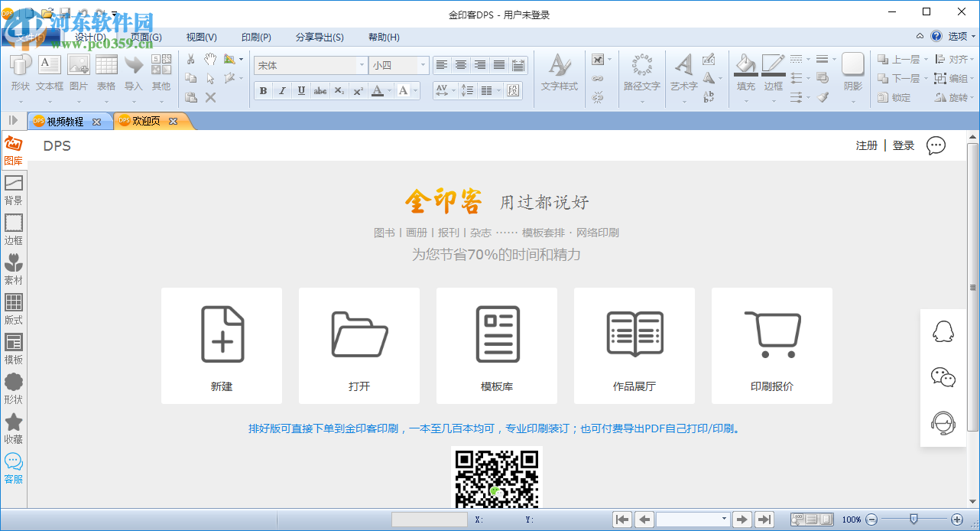Screen dimensions: 980x531
Task: Click the zoom slider handle in status bar
Action: coord(913,519)
